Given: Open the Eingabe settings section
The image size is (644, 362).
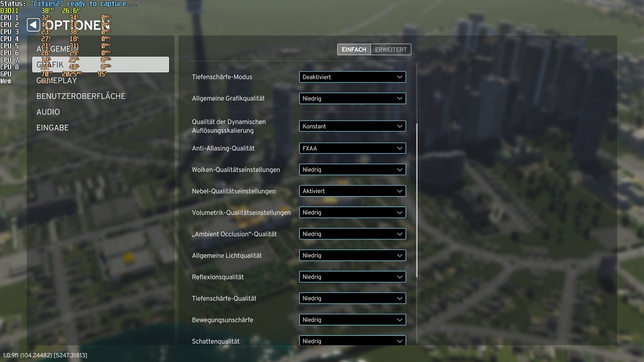Looking at the screenshot, I should (x=101, y=128).
